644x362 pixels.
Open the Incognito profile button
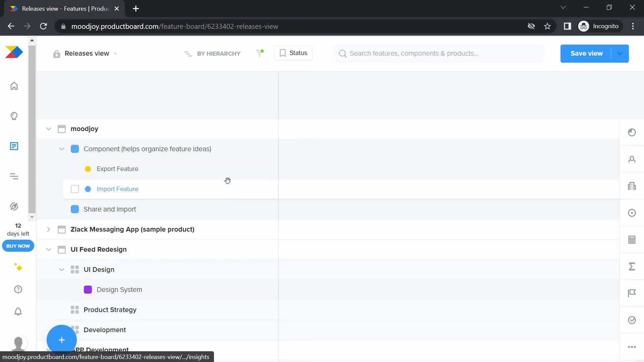pos(600,26)
